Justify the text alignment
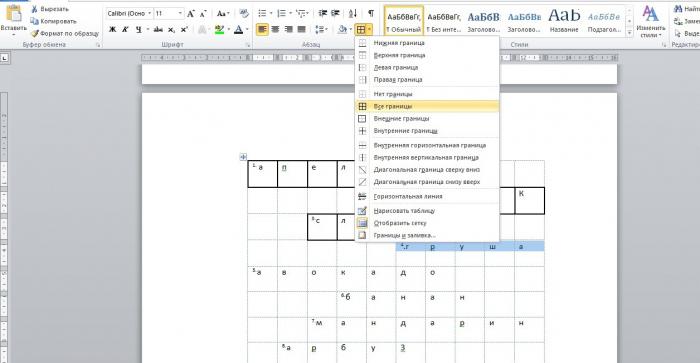700x363 pixels. point(302,29)
